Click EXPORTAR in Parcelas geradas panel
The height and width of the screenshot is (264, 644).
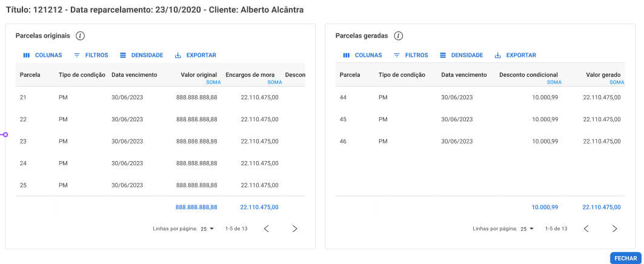point(516,55)
